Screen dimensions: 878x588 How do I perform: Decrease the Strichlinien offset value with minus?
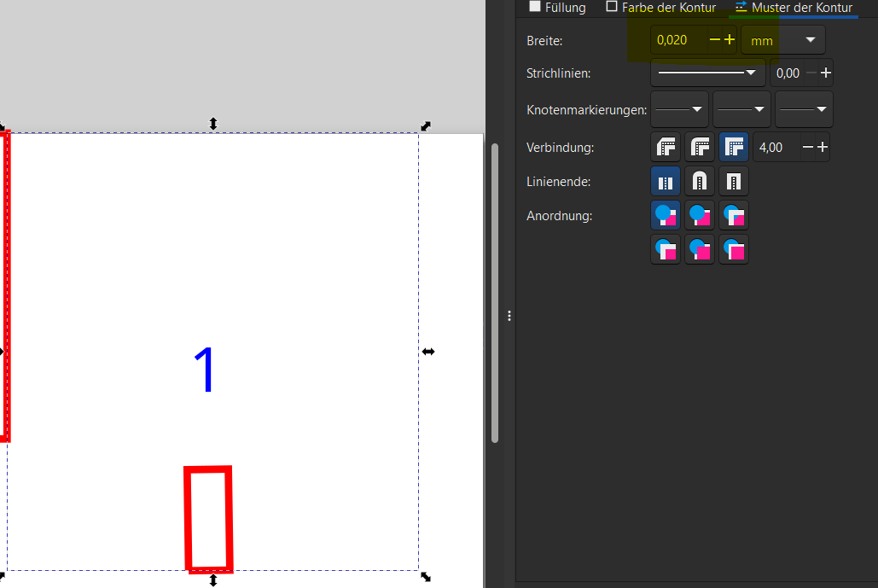click(x=811, y=73)
